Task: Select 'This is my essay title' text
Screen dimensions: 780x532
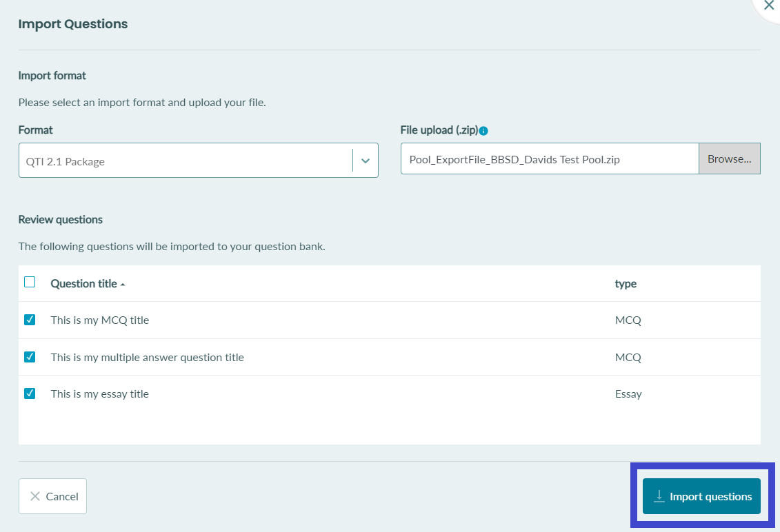Action: pos(100,393)
